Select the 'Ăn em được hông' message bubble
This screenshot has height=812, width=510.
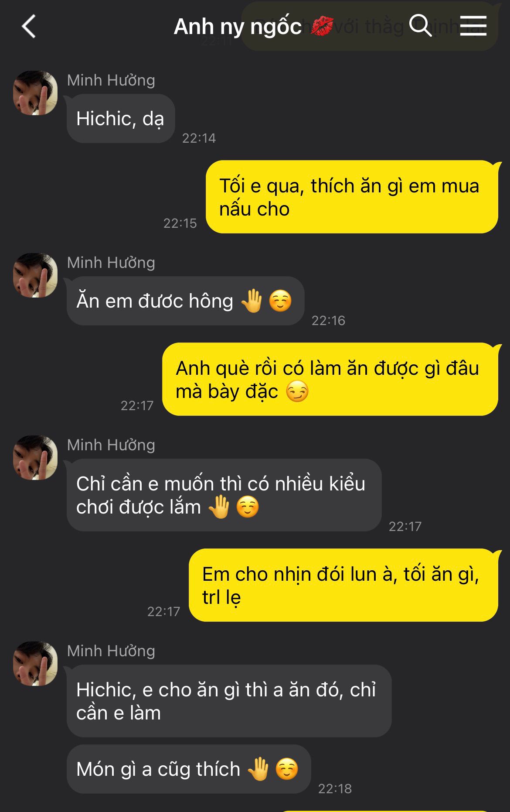click(185, 301)
